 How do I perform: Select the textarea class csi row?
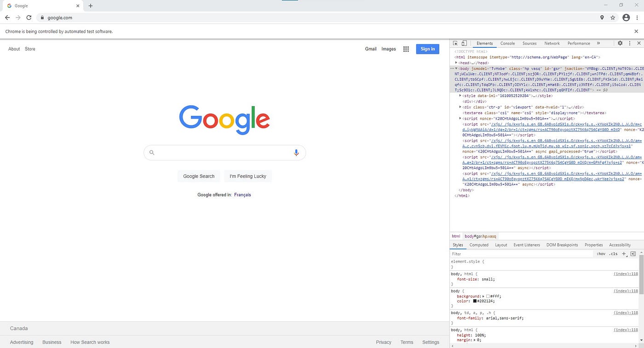(x=534, y=113)
